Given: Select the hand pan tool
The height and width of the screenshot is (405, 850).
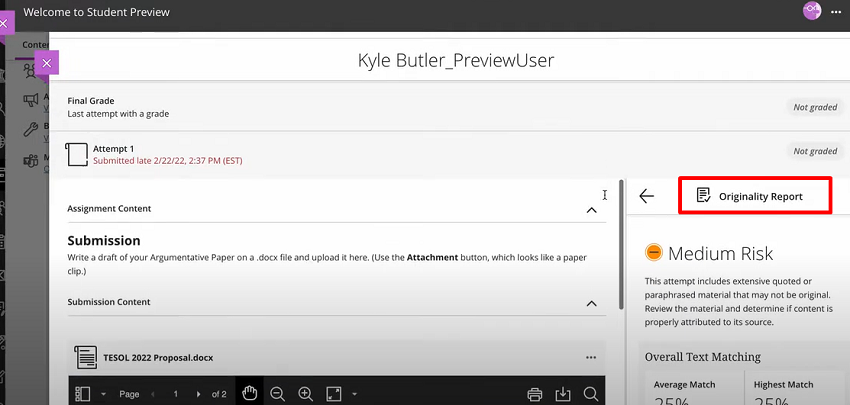Looking at the screenshot, I should pyautogui.click(x=249, y=394).
